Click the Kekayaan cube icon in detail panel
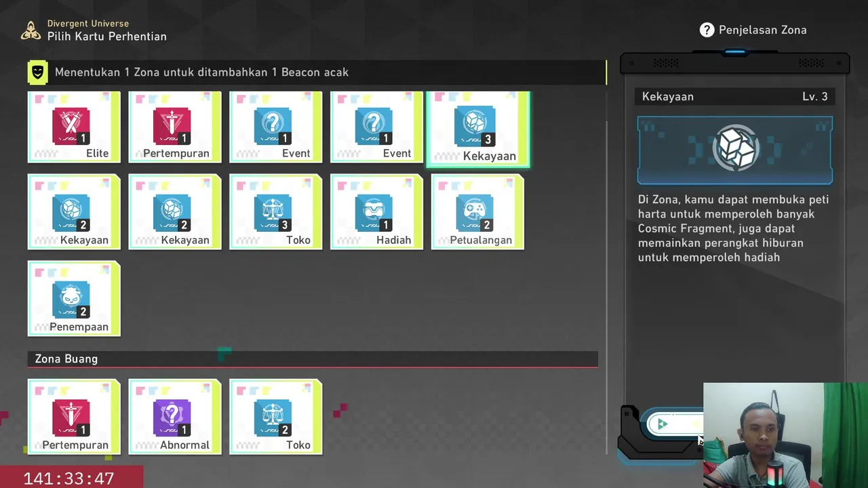Screen dimensions: 868x488 [735, 148]
